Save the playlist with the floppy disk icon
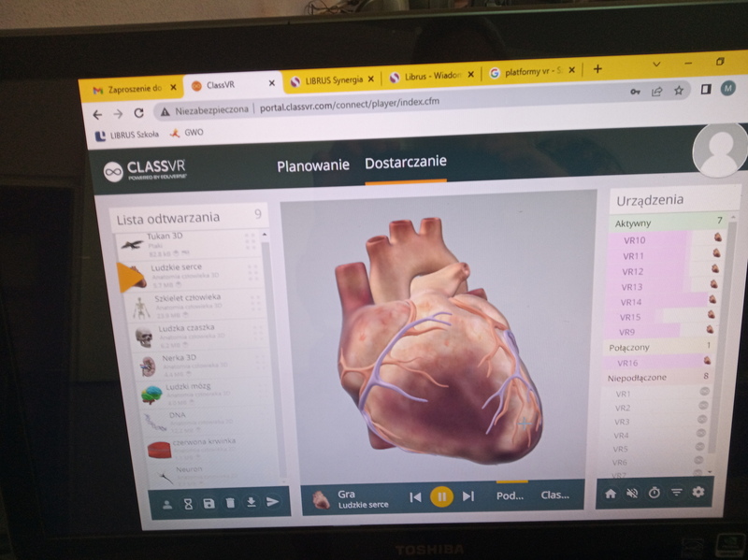The height and width of the screenshot is (560, 748). pyautogui.click(x=209, y=503)
